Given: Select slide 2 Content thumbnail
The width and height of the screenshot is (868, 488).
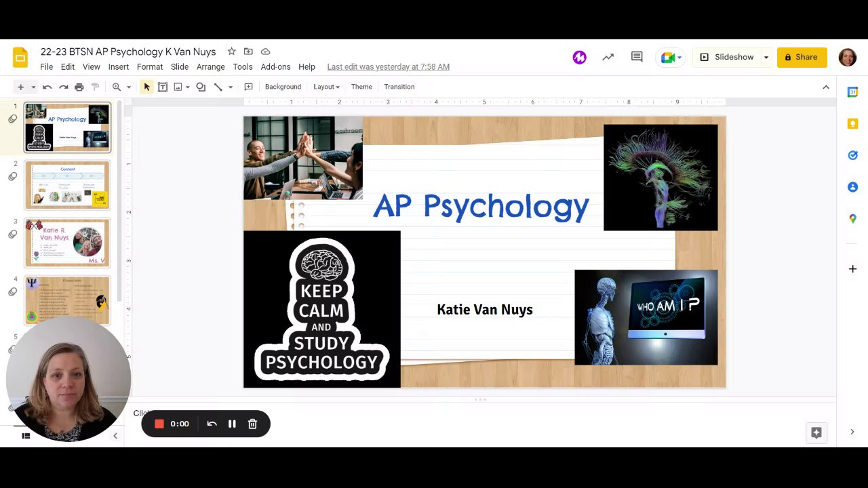Looking at the screenshot, I should (x=67, y=185).
